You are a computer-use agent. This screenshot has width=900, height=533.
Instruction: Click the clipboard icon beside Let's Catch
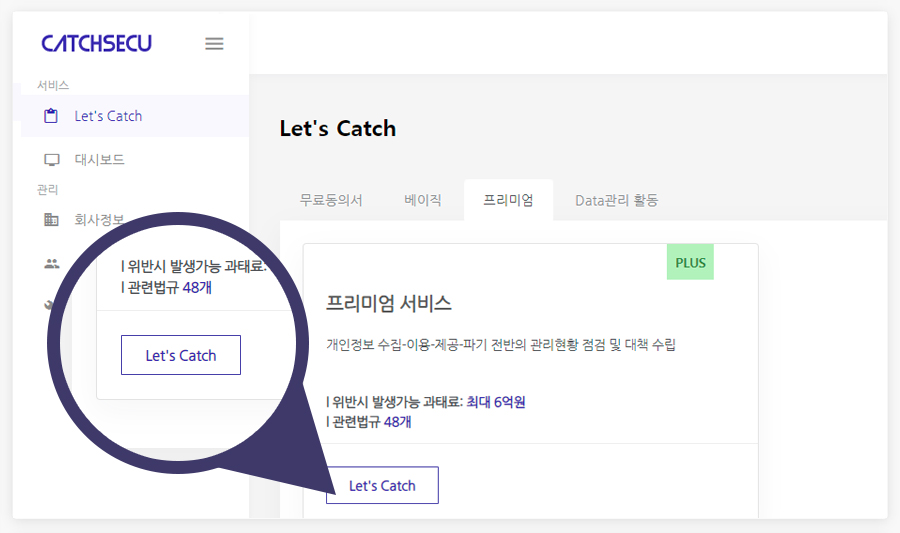tap(51, 116)
